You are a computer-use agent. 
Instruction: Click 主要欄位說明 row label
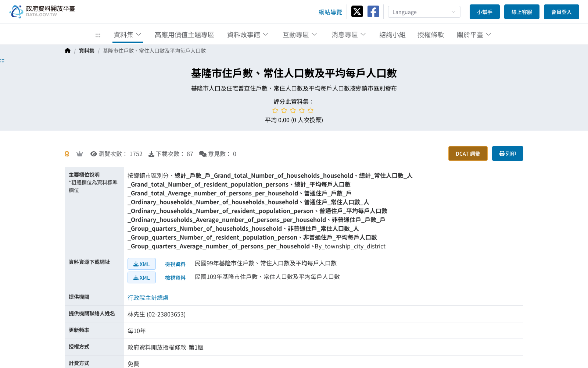pos(84,175)
